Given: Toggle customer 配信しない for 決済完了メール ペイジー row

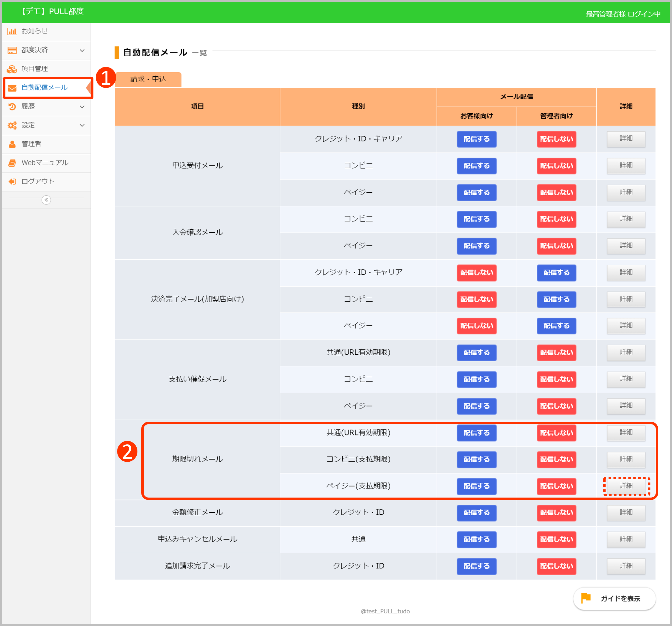Looking at the screenshot, I should pyautogui.click(x=476, y=326).
